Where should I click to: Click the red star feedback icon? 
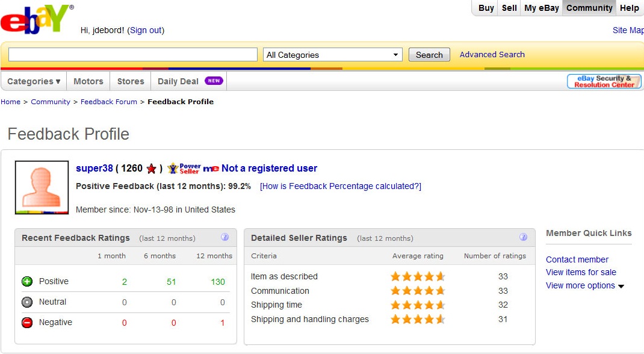pyautogui.click(x=152, y=169)
